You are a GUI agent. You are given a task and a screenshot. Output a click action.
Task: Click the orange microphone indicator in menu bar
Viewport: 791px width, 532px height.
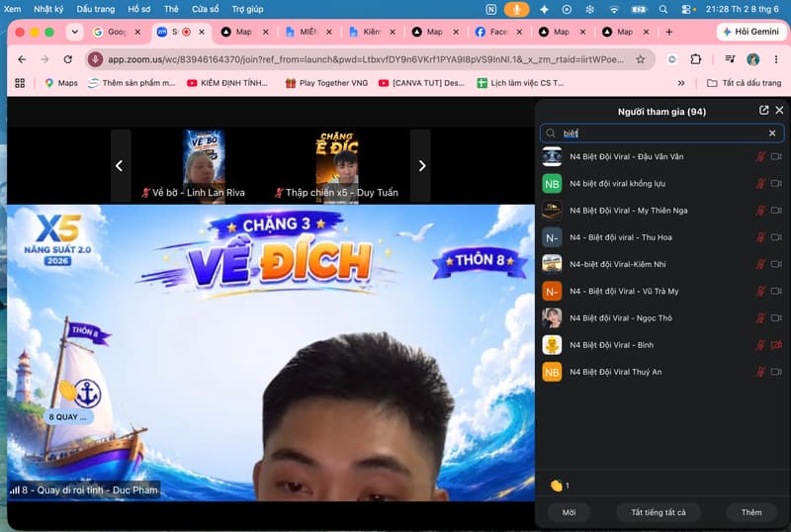point(516,9)
